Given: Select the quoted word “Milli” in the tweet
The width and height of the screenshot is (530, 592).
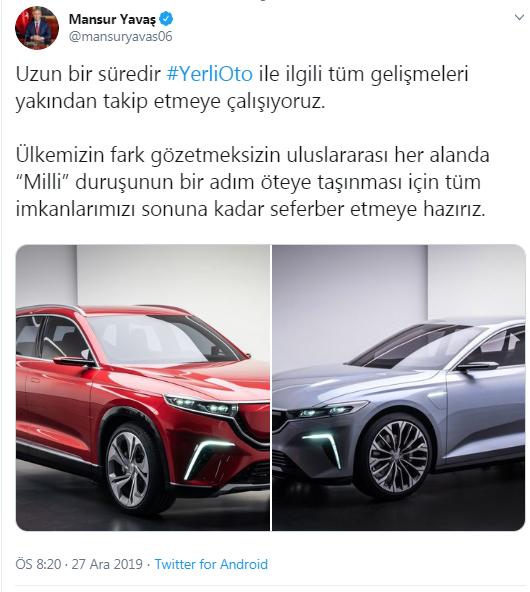Looking at the screenshot, I should pos(42,182).
